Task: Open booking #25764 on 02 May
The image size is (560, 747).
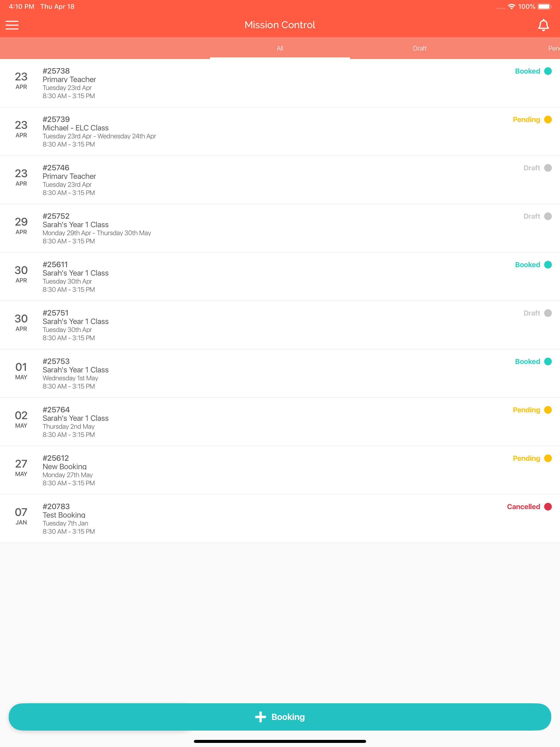Action: (280, 422)
